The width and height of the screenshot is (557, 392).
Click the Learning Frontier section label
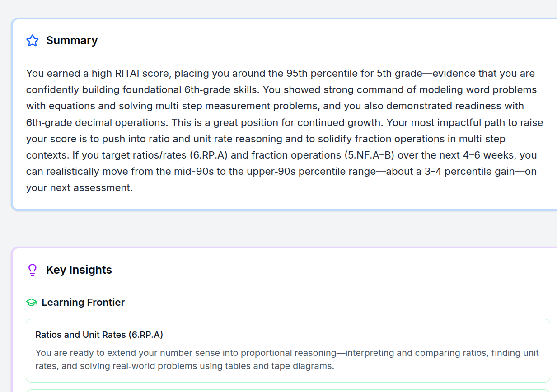point(83,303)
